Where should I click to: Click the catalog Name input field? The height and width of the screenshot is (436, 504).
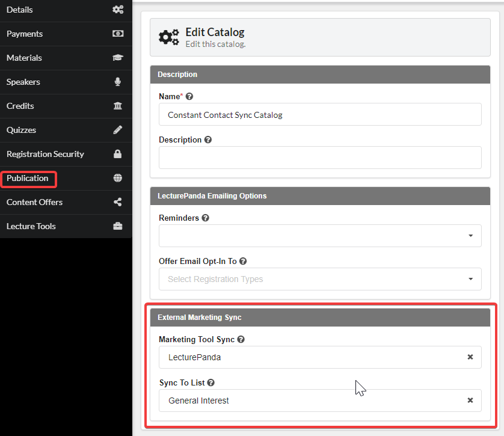coord(320,114)
